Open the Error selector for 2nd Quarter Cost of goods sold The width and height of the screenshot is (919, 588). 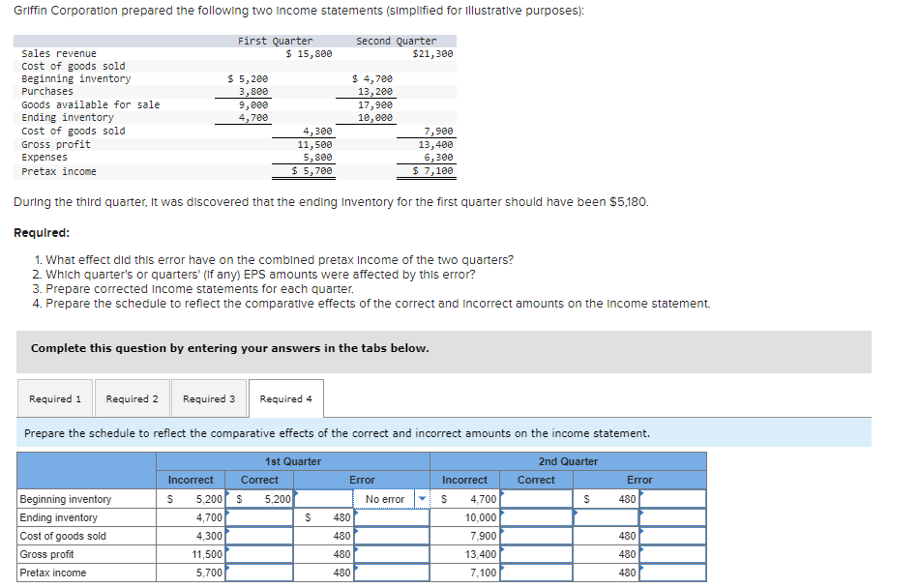(x=672, y=535)
